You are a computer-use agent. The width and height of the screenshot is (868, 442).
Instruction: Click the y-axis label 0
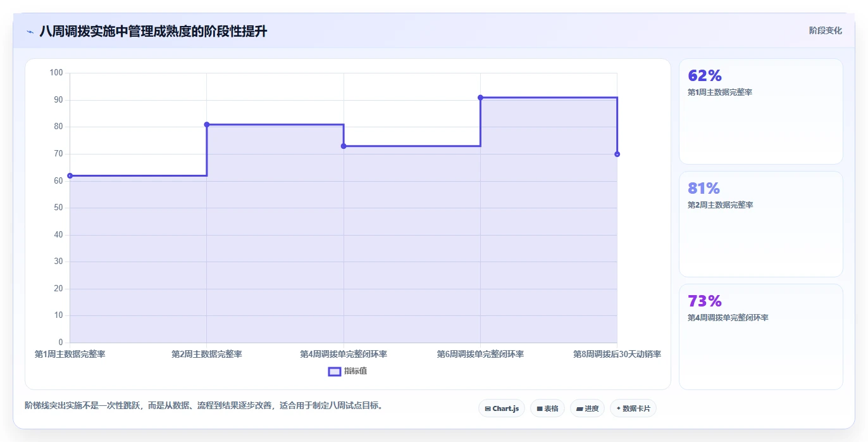[x=61, y=343]
